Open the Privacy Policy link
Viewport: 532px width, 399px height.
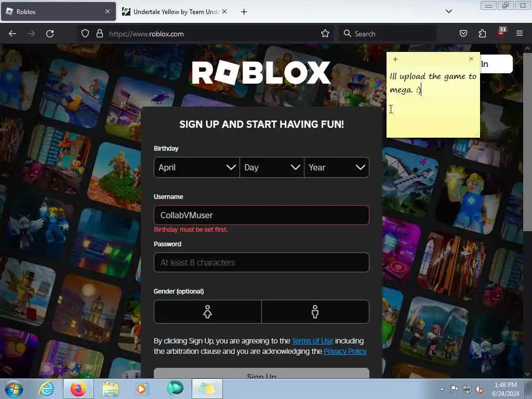345,351
